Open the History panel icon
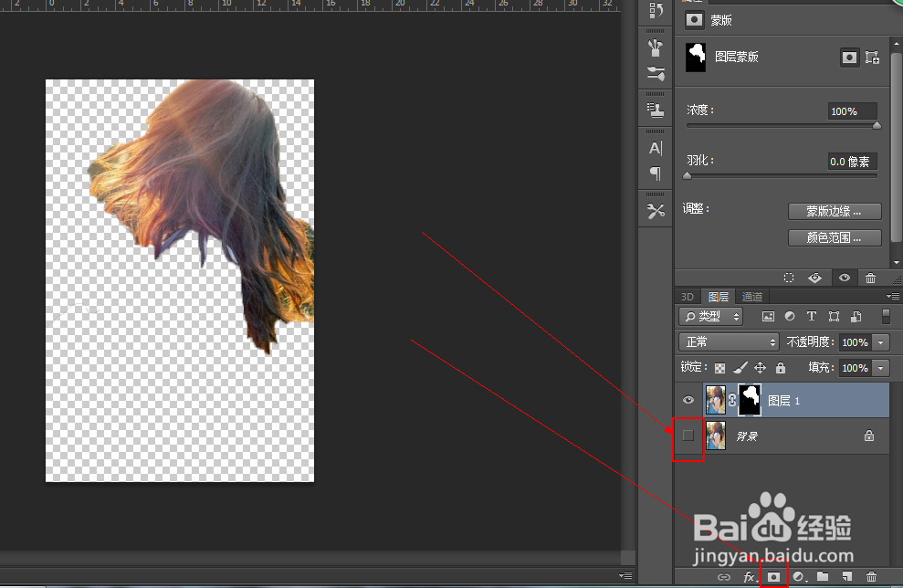The width and height of the screenshot is (903, 588). click(656, 10)
